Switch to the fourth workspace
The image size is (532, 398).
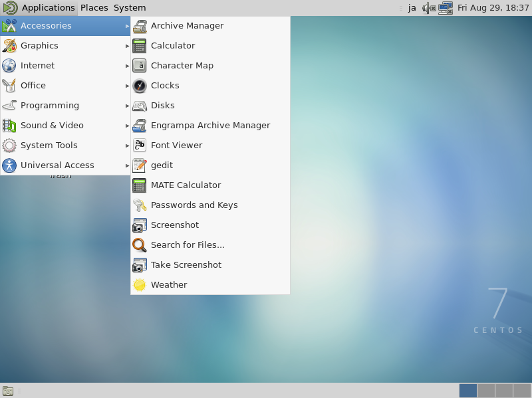click(522, 391)
